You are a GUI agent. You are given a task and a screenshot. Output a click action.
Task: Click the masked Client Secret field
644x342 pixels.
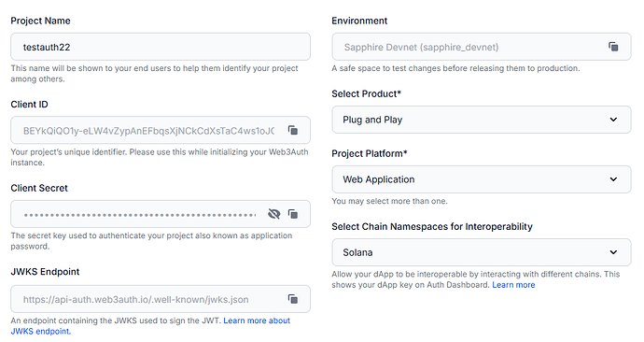(x=161, y=214)
